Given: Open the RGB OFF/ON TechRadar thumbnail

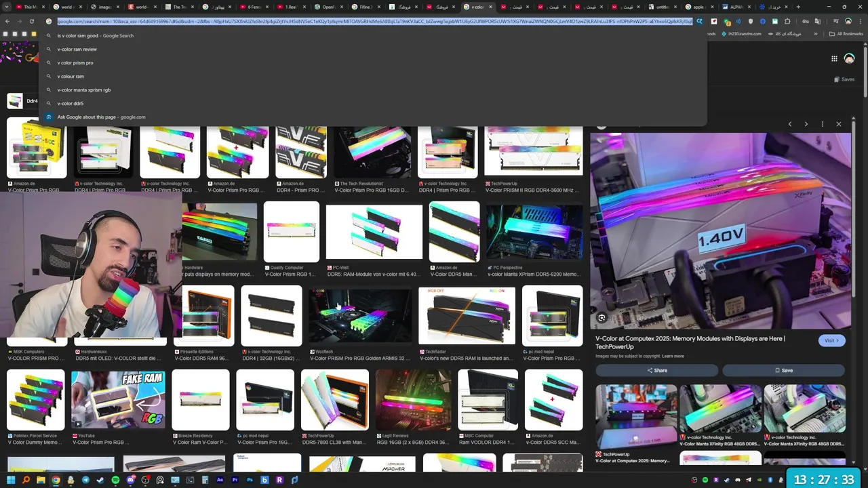Looking at the screenshot, I should click(x=467, y=316).
